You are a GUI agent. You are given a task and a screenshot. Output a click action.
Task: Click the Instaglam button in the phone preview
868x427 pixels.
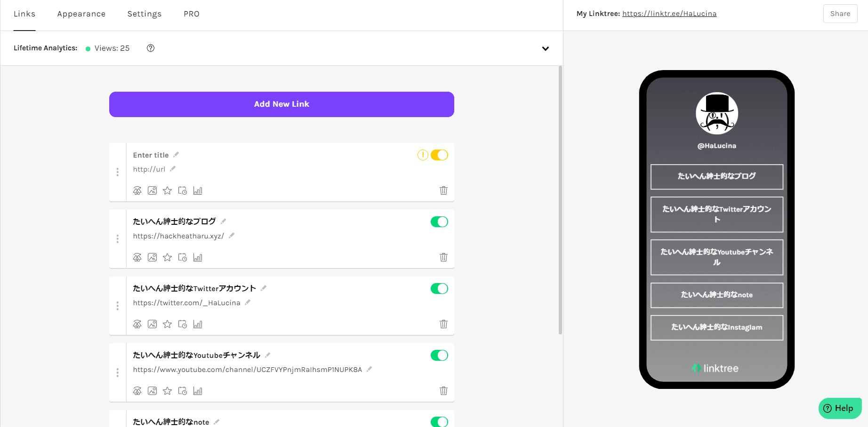pos(717,328)
